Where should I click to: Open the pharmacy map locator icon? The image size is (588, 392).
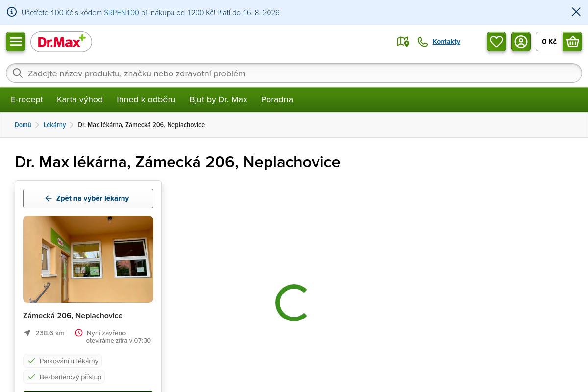(403, 42)
